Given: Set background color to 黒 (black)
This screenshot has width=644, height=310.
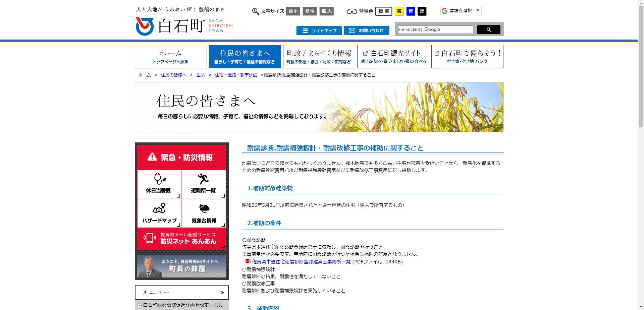Looking at the screenshot, I should (x=423, y=11).
